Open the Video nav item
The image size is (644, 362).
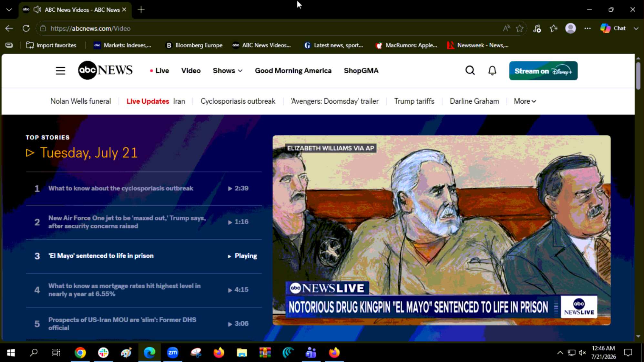(x=191, y=71)
